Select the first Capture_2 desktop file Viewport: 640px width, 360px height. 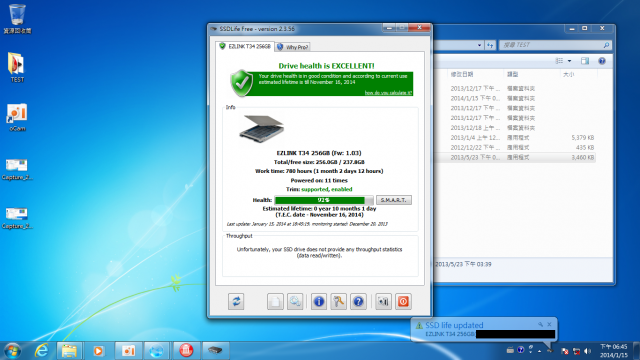coord(17,169)
